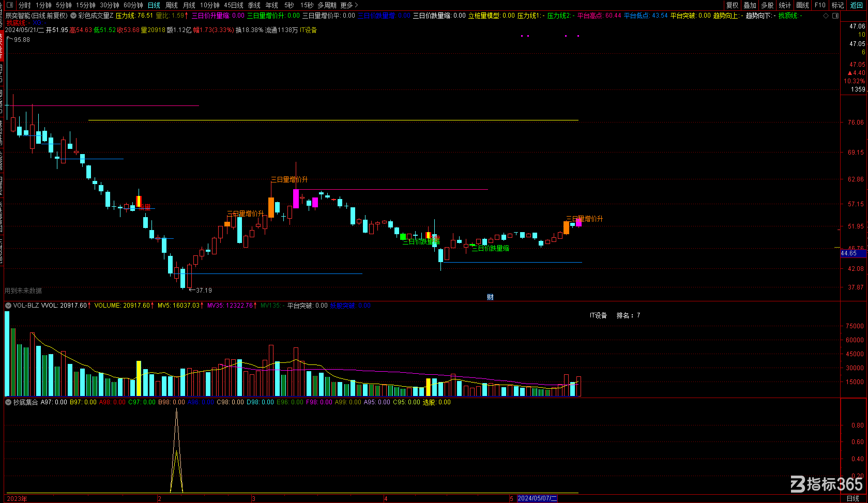Open 多周期 multi-period view
The image size is (868, 503).
tap(327, 5)
